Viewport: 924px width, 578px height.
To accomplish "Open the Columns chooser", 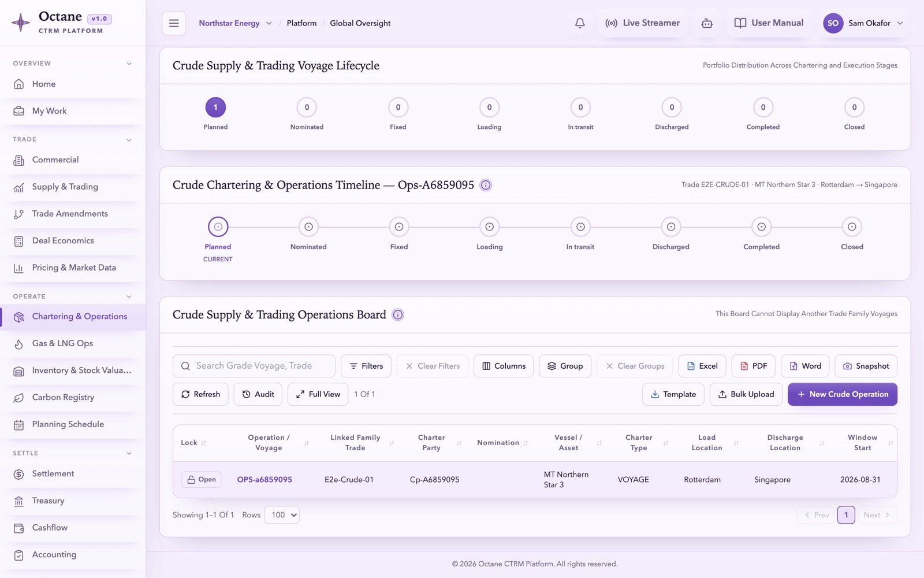I will coord(504,366).
